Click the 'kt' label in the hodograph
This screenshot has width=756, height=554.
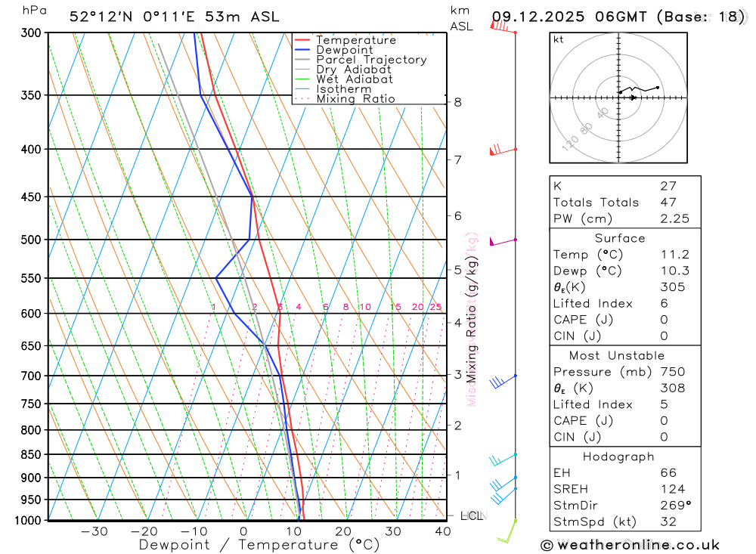point(559,39)
